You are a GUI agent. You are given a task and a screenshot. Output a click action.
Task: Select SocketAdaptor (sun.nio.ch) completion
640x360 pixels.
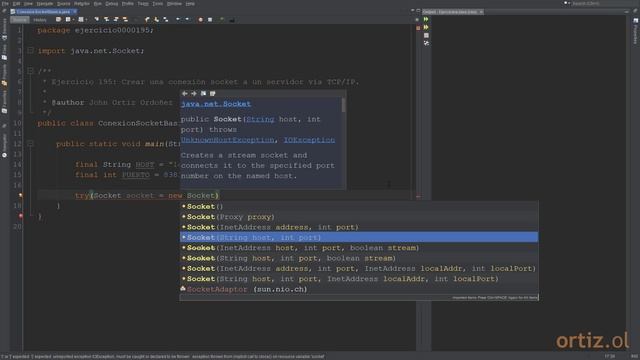pyautogui.click(x=359, y=289)
